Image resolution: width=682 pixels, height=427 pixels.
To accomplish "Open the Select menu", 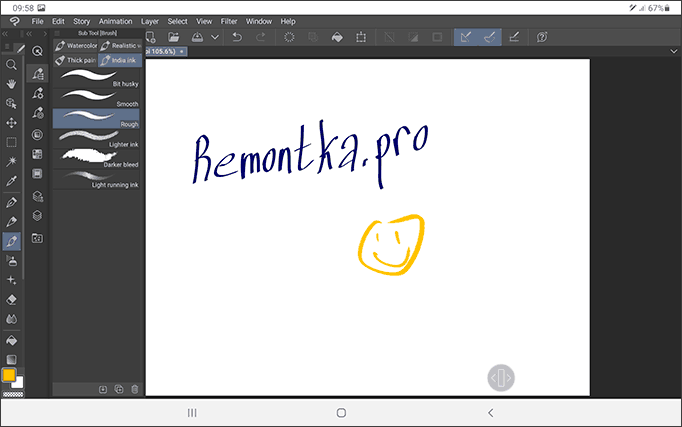I will coord(177,21).
